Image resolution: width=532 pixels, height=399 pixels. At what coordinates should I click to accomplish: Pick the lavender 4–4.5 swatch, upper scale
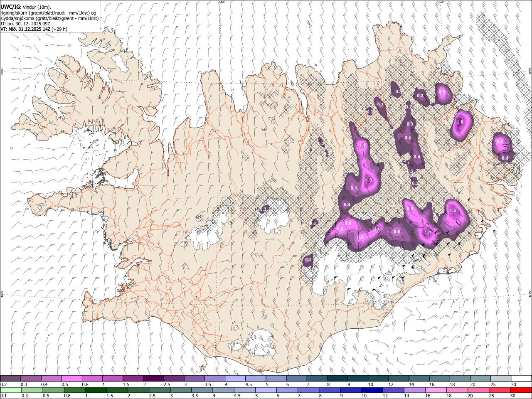point(235,379)
